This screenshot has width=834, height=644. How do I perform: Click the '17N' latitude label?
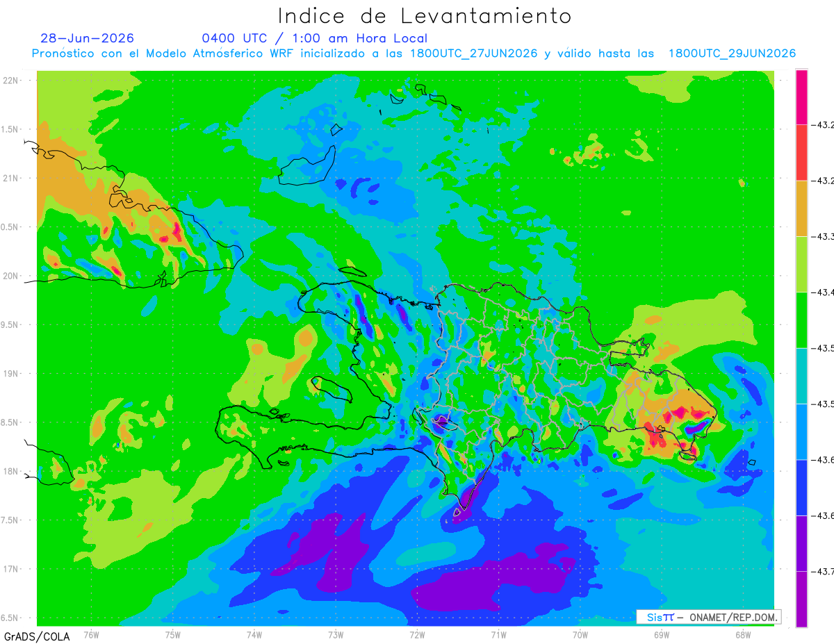(x=12, y=569)
